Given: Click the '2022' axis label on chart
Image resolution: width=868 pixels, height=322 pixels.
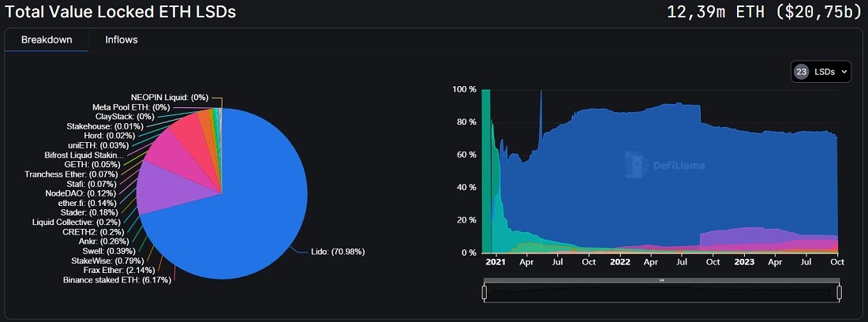Looking at the screenshot, I should pyautogui.click(x=620, y=262).
